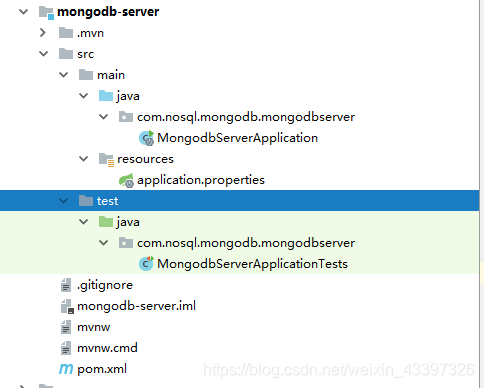Click the package icon under main java
The width and height of the screenshot is (484, 388).
point(126,117)
